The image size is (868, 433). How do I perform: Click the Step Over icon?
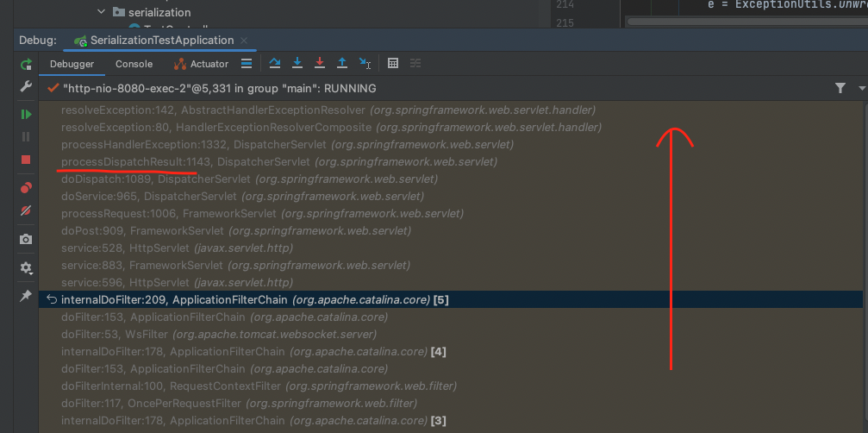point(275,63)
